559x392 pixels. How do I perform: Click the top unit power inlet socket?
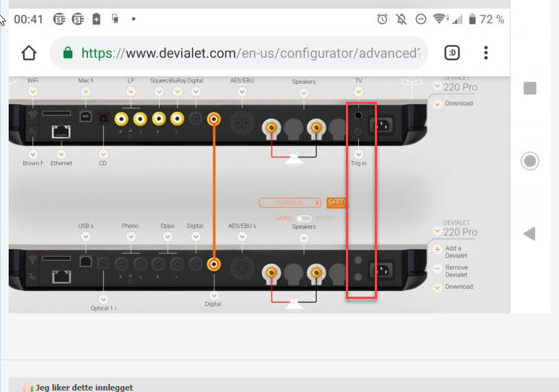point(382,126)
